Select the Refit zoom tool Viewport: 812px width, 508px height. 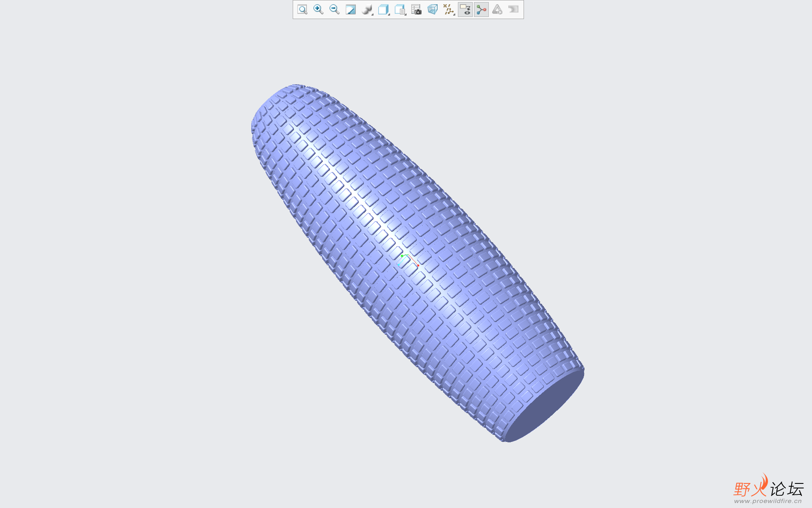tap(302, 10)
